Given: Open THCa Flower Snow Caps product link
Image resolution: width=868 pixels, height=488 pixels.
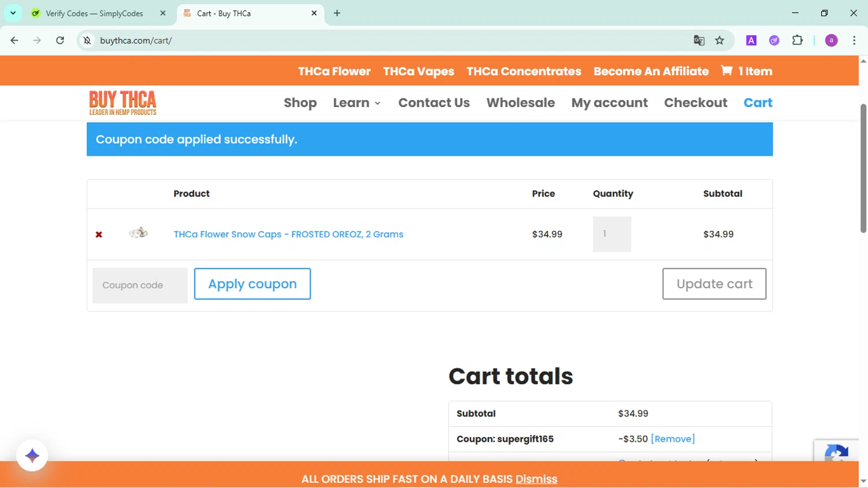Looking at the screenshot, I should [288, 234].
